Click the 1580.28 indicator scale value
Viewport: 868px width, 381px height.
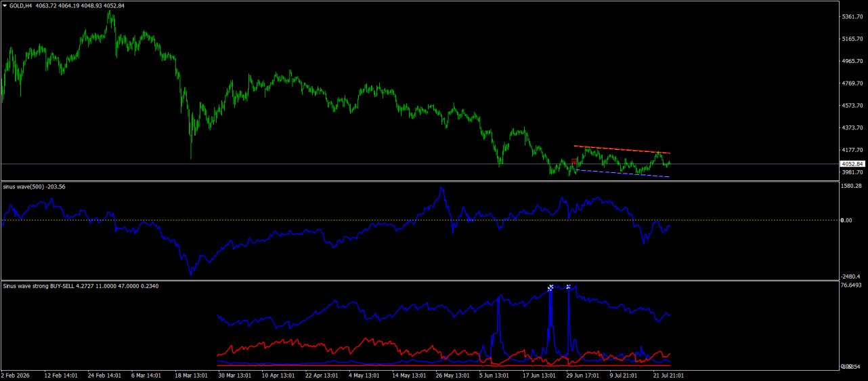coord(852,186)
